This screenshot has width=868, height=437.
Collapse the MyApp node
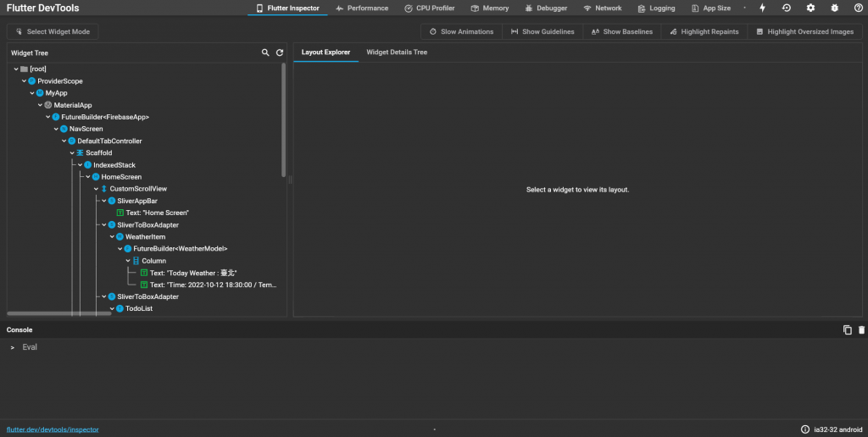tap(32, 93)
